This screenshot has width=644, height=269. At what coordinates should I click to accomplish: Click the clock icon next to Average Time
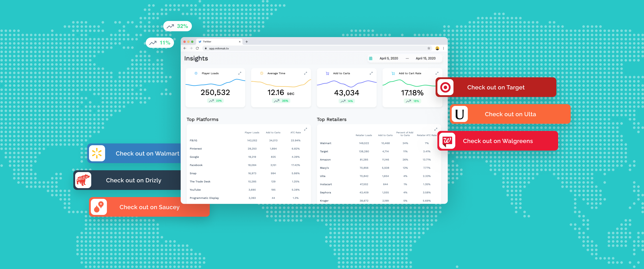[261, 73]
